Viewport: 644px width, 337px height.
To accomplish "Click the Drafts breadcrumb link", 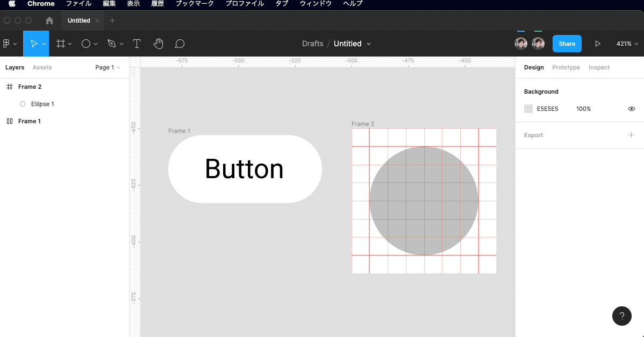I will 312,44.
